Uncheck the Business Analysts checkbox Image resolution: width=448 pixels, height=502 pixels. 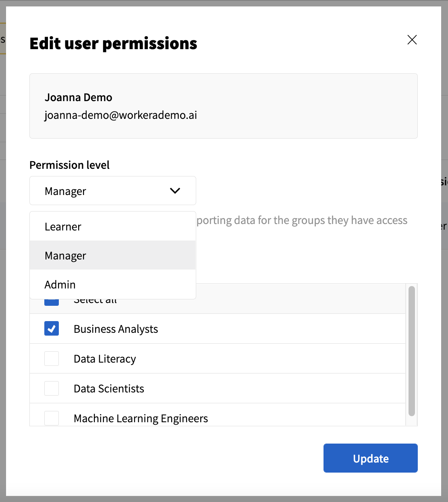point(51,328)
